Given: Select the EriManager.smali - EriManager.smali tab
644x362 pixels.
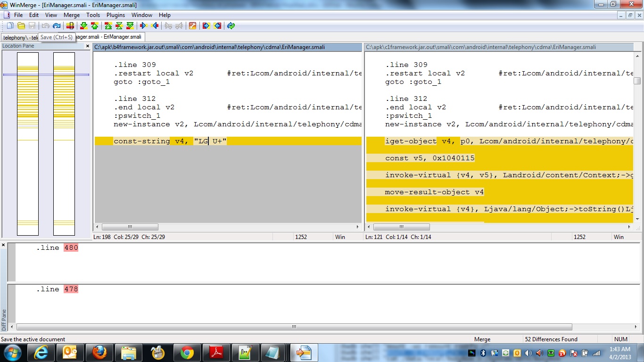Looking at the screenshot, I should coord(109,37).
